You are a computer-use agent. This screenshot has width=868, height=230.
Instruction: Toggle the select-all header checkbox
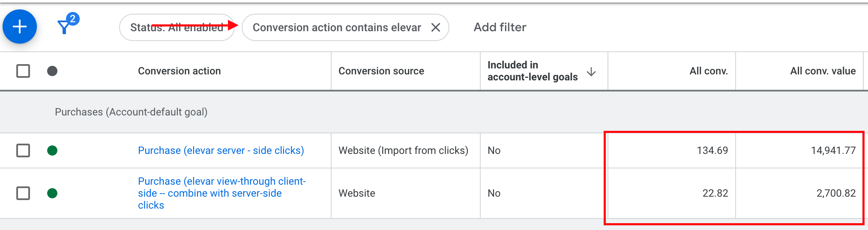pyautogui.click(x=23, y=71)
